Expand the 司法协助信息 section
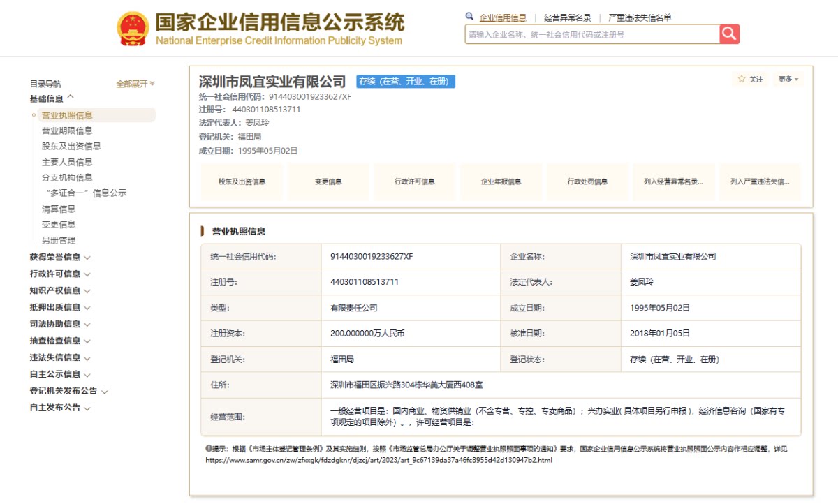 60,324
